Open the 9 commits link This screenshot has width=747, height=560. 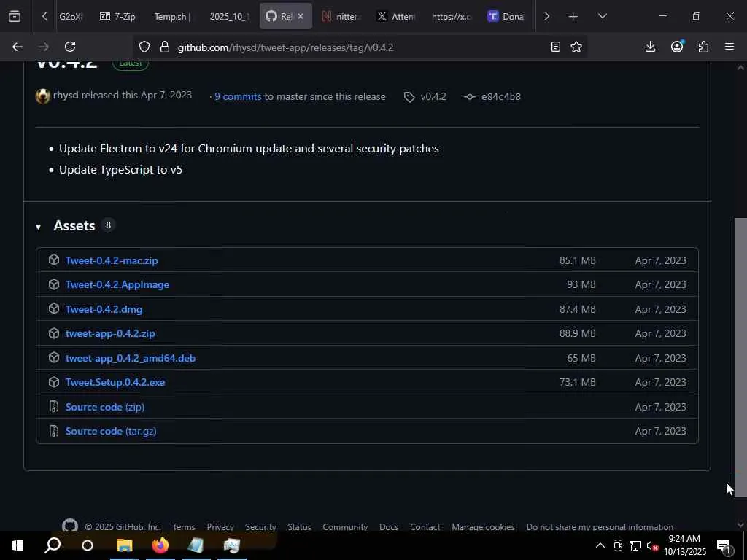tap(238, 96)
